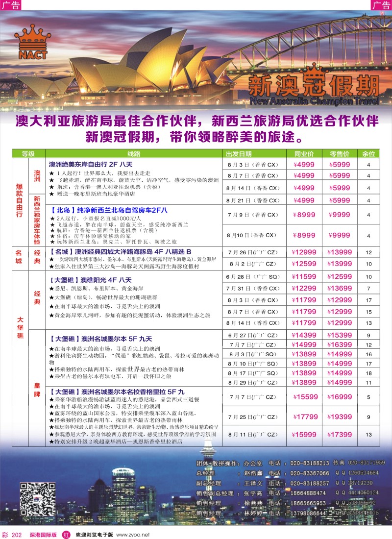Select the 零售价 column header
This screenshot has width=392, height=539.
[340, 154]
